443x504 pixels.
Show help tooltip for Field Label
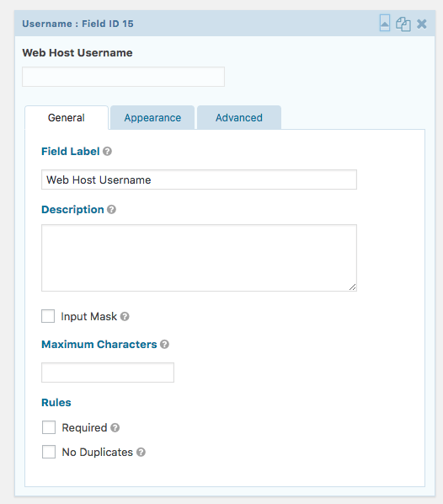pos(107,151)
